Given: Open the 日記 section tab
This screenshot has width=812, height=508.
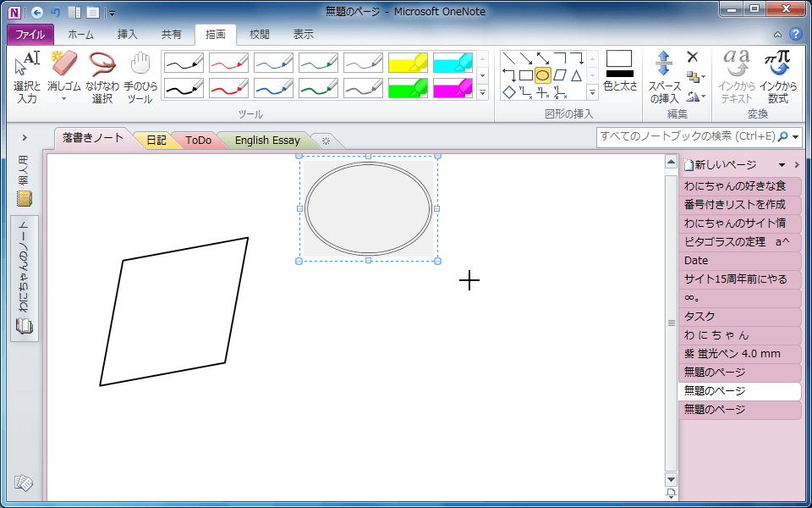Looking at the screenshot, I should click(x=156, y=141).
